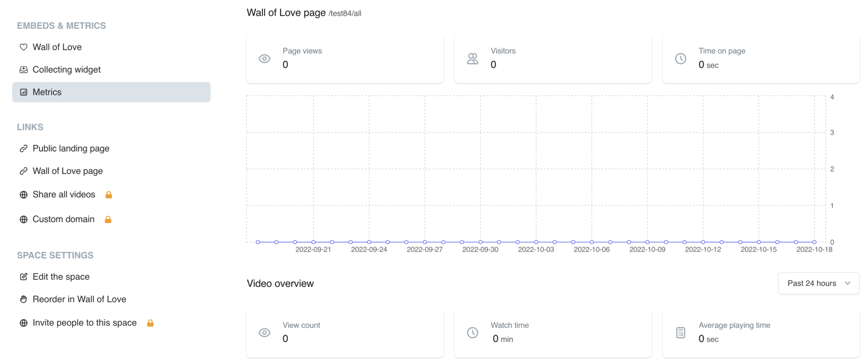Image resolution: width=868 pixels, height=361 pixels.
Task: Click the chart data point above 2022-09-21
Action: [x=314, y=242]
